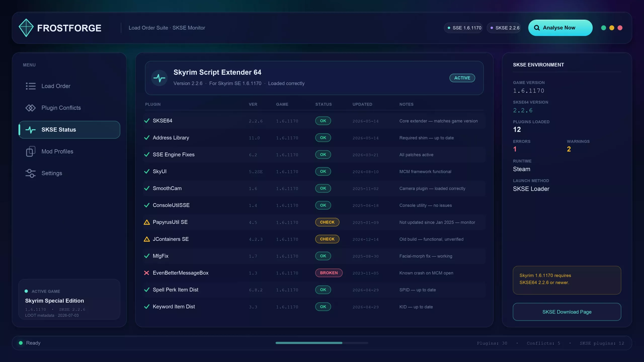Select the SKSE Status menu item
Screen dimensions: 644x362
pyautogui.click(x=69, y=130)
